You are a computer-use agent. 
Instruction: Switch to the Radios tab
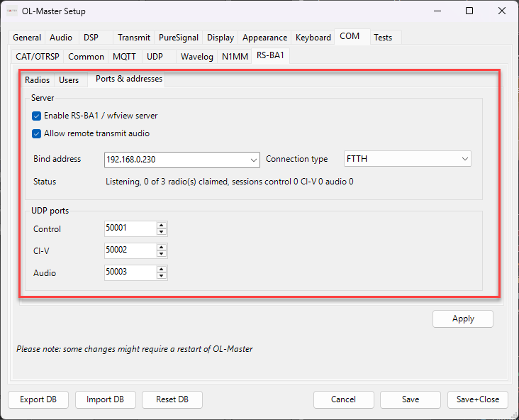pos(38,80)
